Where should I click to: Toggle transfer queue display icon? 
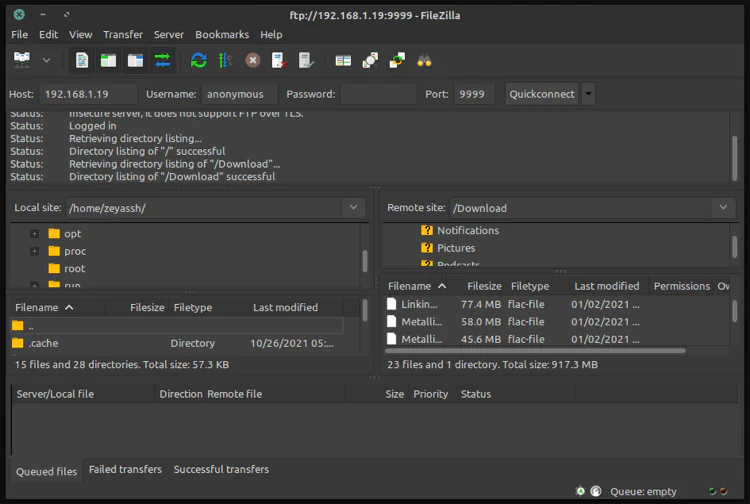click(162, 61)
